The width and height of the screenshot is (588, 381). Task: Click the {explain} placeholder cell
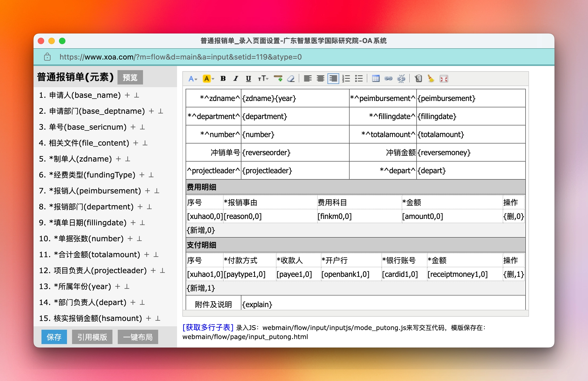[x=383, y=303]
